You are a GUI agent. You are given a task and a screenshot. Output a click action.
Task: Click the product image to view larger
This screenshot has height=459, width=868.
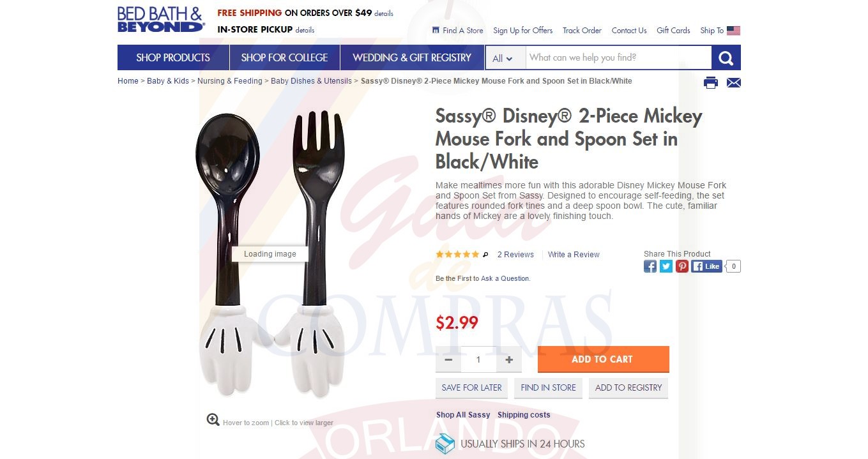point(270,254)
